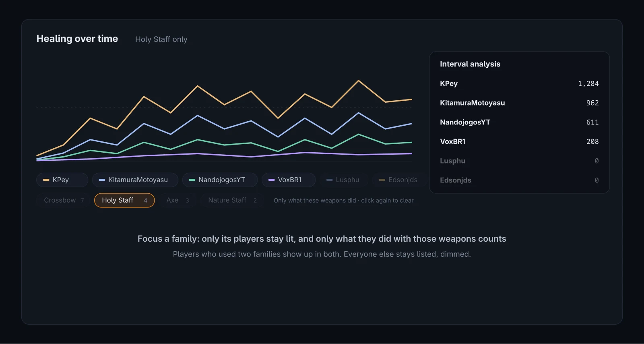
Task: Select the VoxBR1 row in Interval analysis
Action: pyautogui.click(x=519, y=141)
